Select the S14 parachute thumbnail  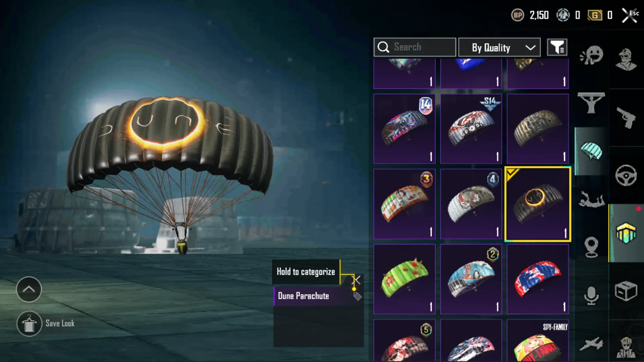pyautogui.click(x=471, y=129)
